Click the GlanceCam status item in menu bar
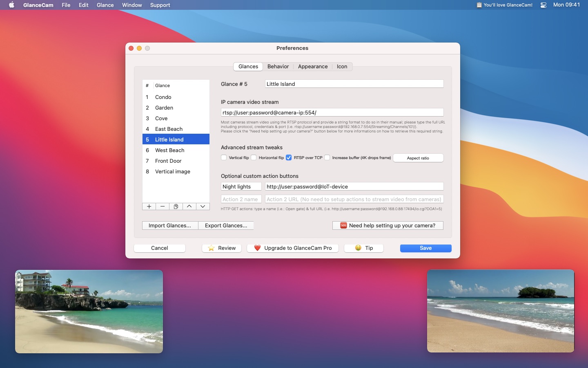The image size is (588, 368). click(x=504, y=5)
